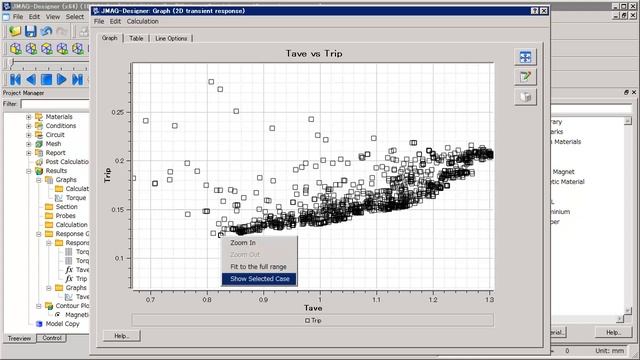
Task: Click the right panel vertical scrollbar up arrow
Action: (627, 121)
